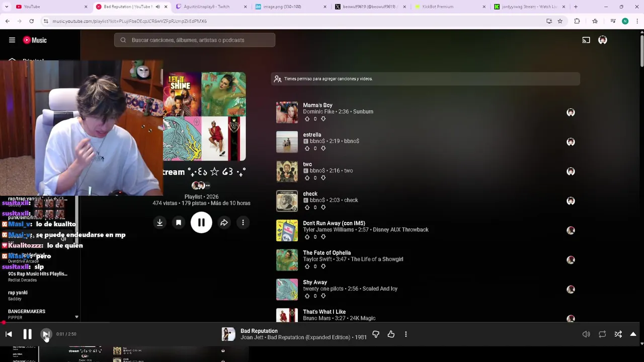The width and height of the screenshot is (644, 362).
Task: Upvote Don't Run Away song
Action: click(307, 237)
